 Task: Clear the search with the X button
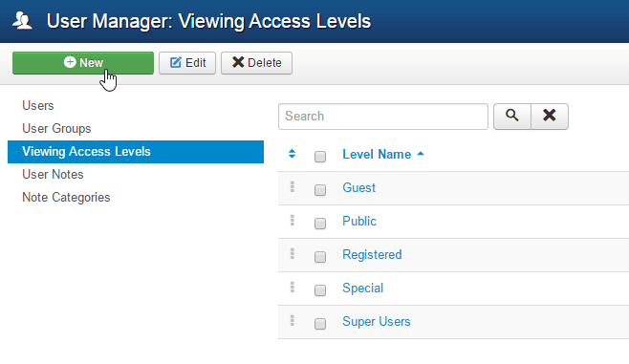pos(550,117)
